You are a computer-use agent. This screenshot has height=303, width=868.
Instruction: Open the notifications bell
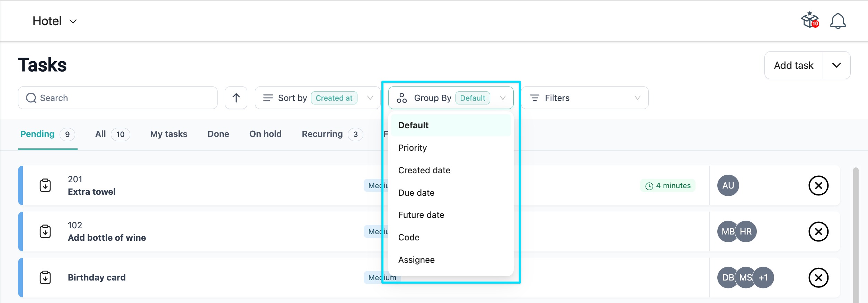[x=838, y=21]
